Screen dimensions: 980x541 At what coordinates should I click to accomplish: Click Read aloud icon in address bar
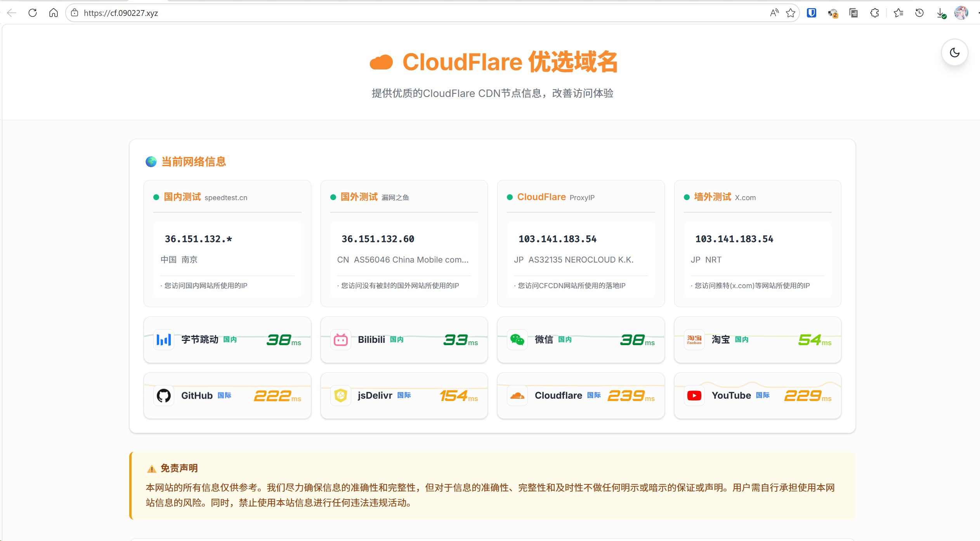click(774, 13)
